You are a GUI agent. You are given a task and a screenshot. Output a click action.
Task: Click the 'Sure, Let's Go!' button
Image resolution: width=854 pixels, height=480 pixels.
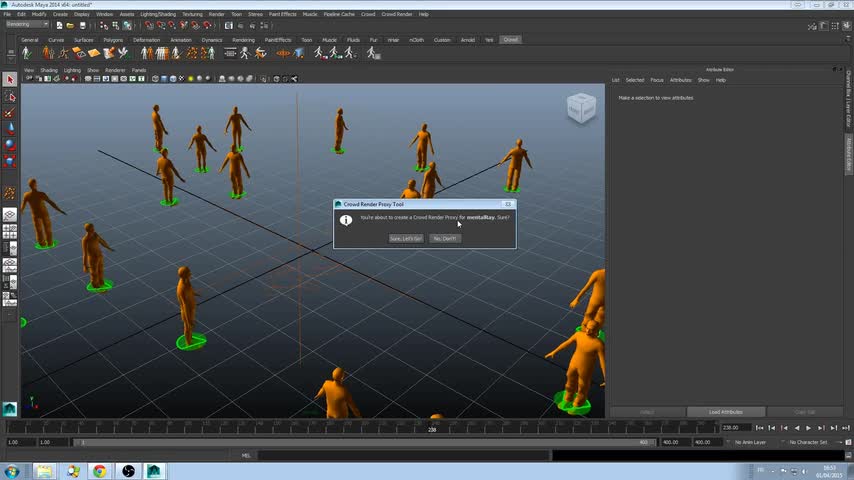tap(406, 239)
